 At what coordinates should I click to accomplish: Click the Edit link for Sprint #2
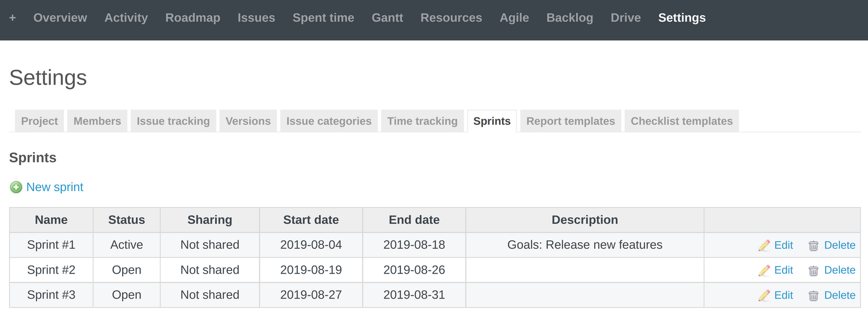784,270
